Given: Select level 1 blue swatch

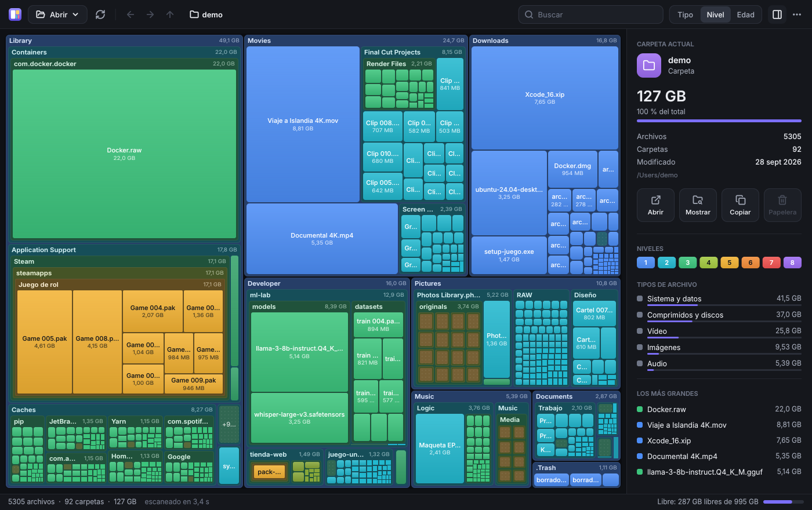Looking at the screenshot, I should (646, 263).
